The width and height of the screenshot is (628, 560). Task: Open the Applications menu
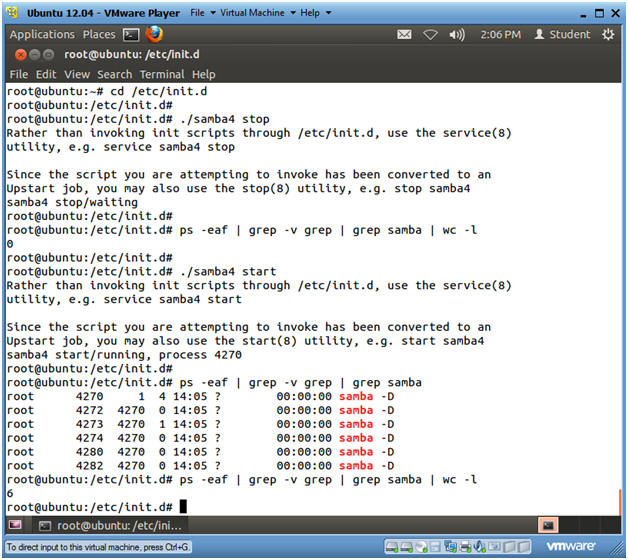[x=42, y=34]
